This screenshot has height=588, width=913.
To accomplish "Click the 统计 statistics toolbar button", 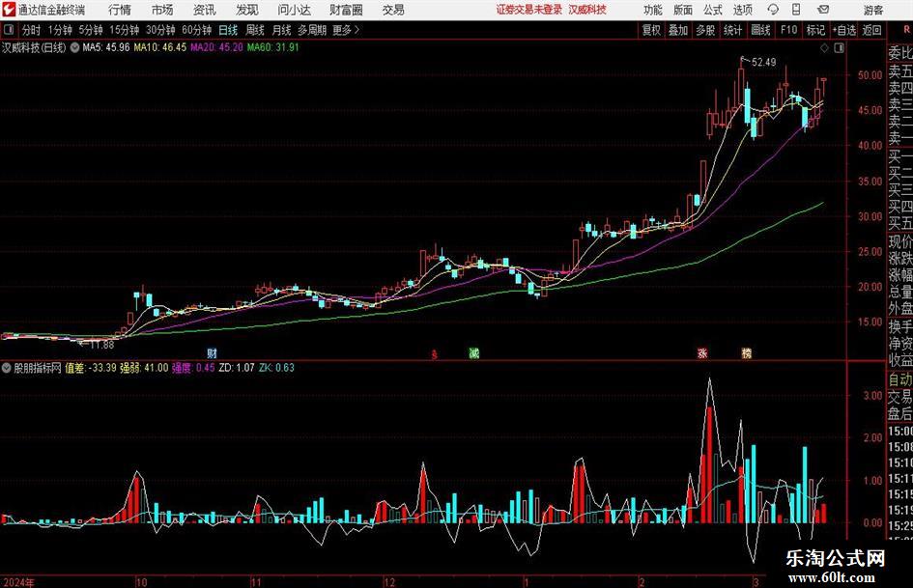I will (733, 30).
